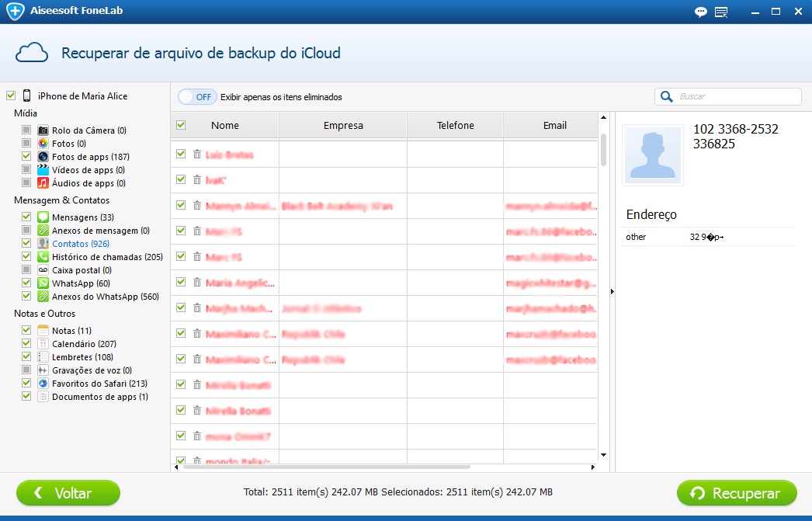The width and height of the screenshot is (812, 521).
Task: Toggle Exibir apenas os itens eliminados switch
Action: 196,97
